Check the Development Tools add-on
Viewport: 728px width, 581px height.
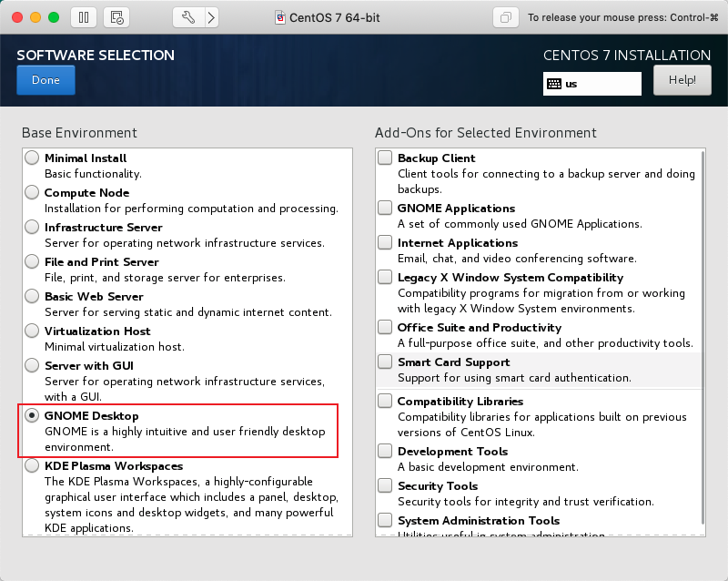point(385,451)
